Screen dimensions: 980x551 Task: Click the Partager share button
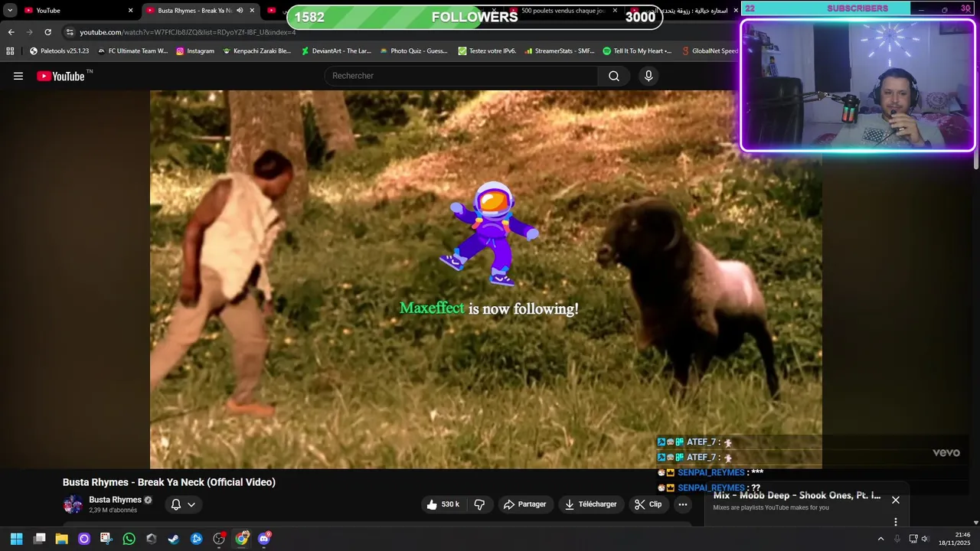point(525,504)
